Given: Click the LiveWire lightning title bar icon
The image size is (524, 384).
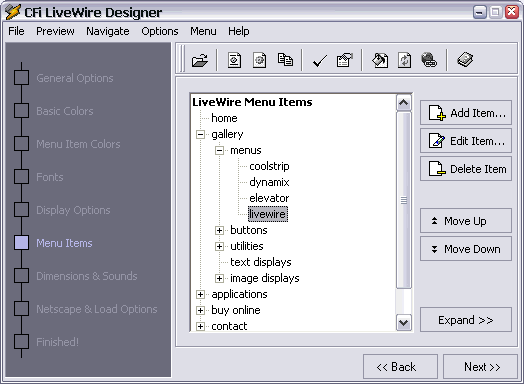Looking at the screenshot, I should pos(13,12).
